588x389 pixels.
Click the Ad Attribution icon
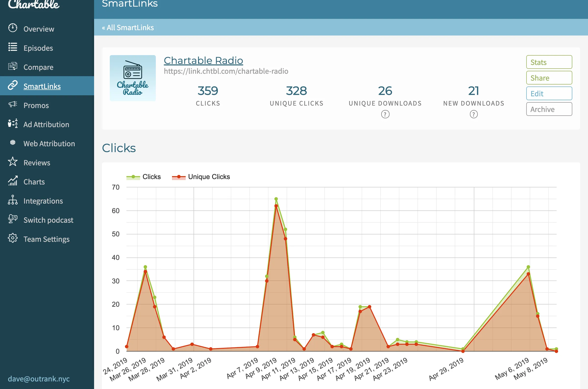pos(13,123)
